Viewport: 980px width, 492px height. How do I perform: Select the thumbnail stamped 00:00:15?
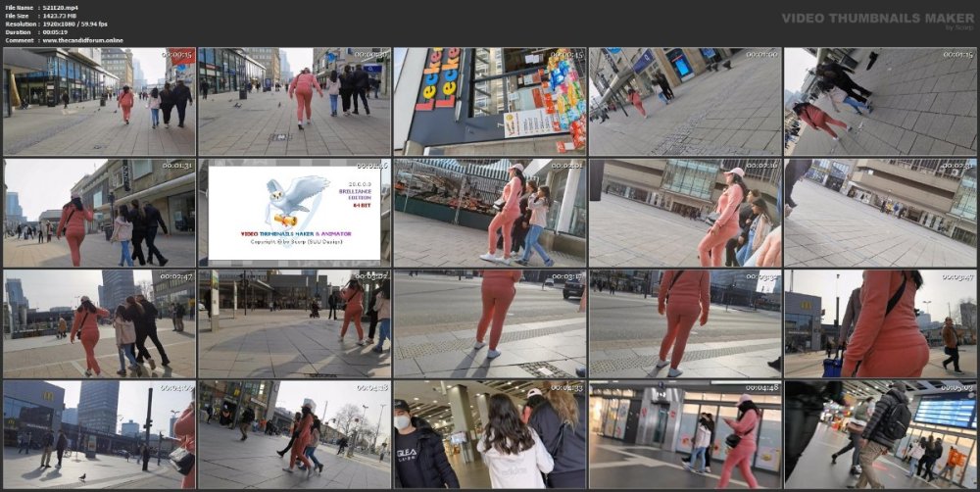[99, 101]
